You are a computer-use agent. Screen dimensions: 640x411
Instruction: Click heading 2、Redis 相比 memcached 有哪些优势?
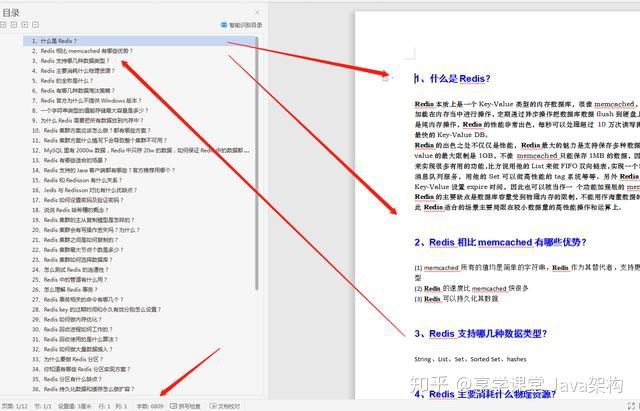pyautogui.click(x=500, y=242)
